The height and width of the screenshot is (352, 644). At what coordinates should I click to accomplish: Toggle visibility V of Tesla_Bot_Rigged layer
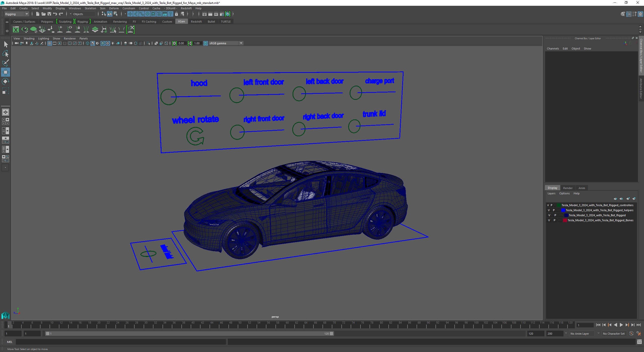click(x=549, y=215)
